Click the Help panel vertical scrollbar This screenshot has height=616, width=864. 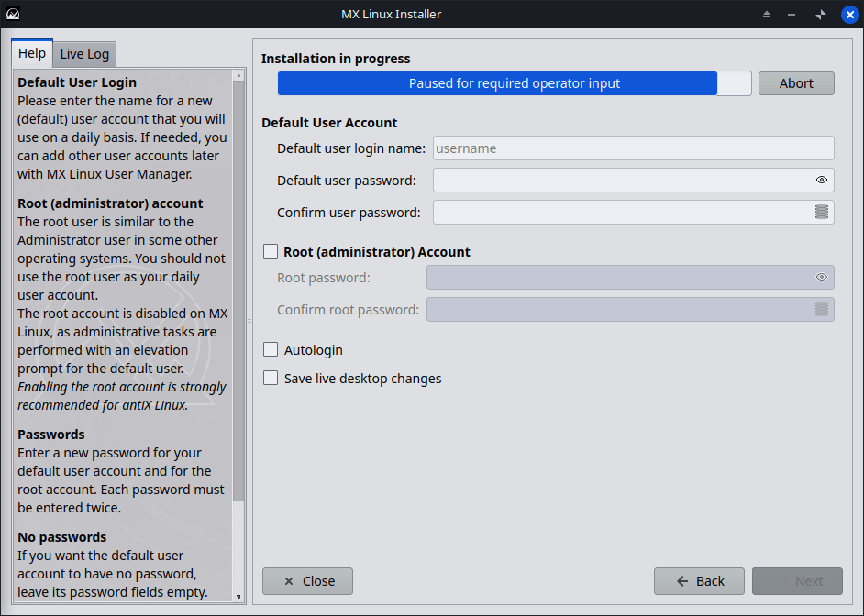coord(238,293)
